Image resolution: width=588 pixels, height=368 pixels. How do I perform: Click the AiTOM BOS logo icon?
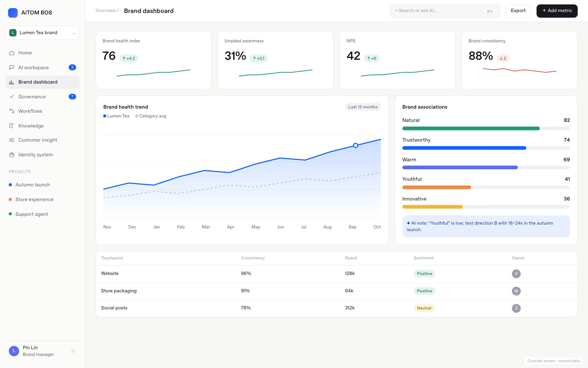point(13,13)
